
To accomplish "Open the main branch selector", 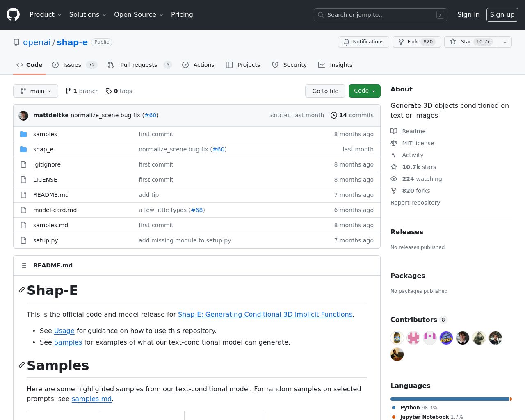I will 36,91.
